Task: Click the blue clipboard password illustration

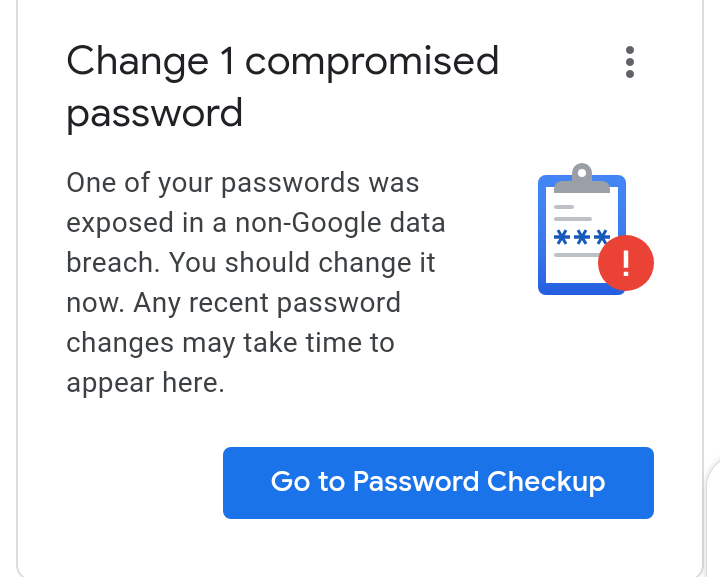Action: [596, 229]
